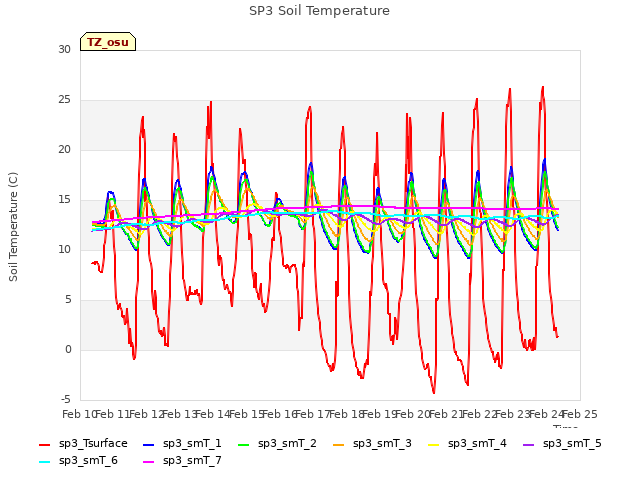The width and height of the screenshot is (640, 480).
Task: Click the green sp3_smT_2 legend swatch
Action: click(x=244, y=444)
